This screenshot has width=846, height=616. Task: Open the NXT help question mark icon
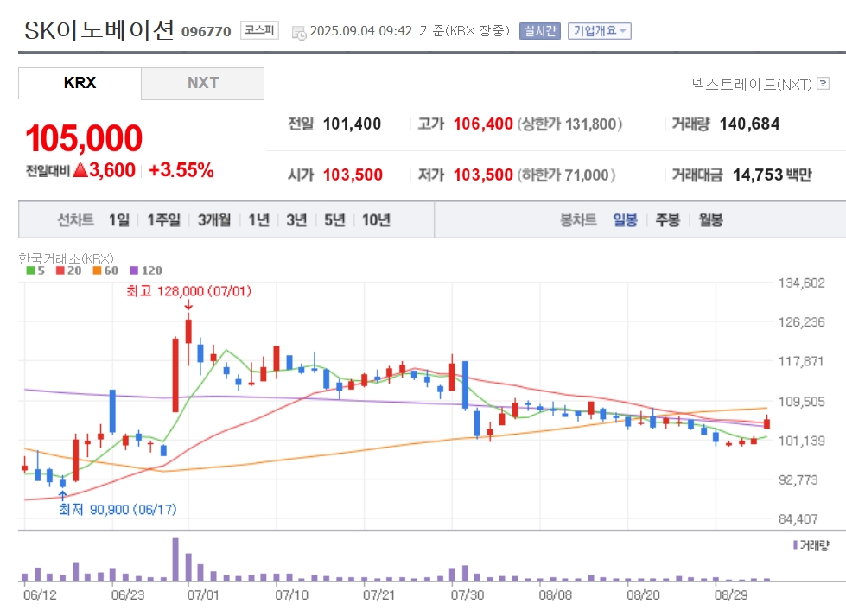[823, 84]
